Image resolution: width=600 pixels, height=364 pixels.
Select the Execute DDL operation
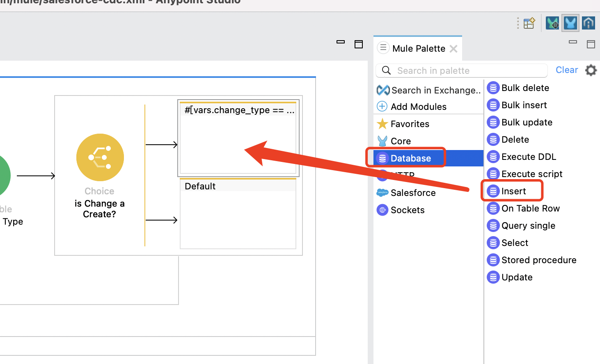[522, 157]
